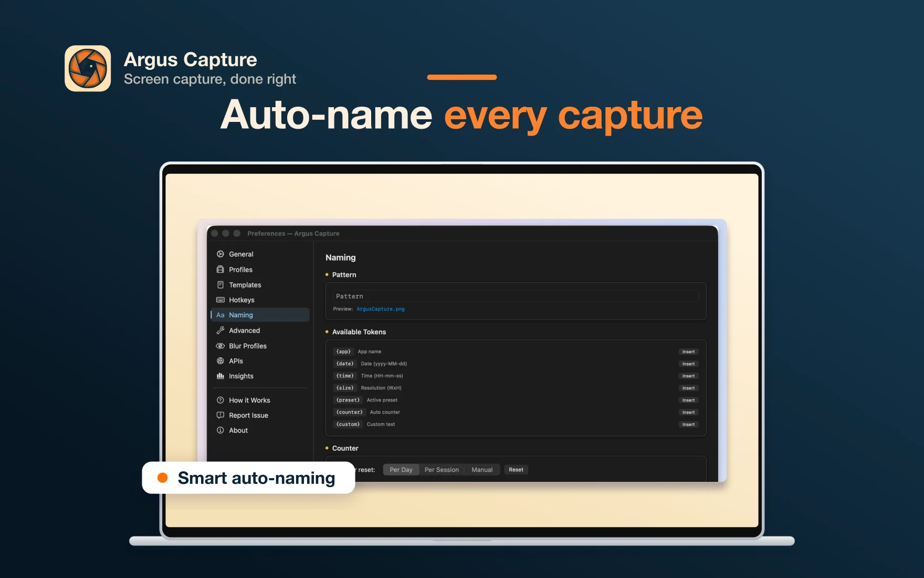Open the About section
The image size is (924, 578).
click(238, 430)
